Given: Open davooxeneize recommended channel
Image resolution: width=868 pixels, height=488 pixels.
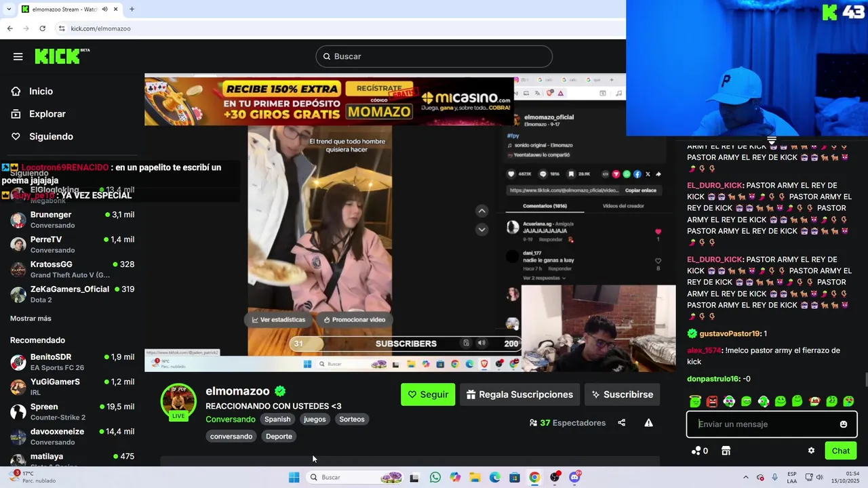Looking at the screenshot, I should 72,436.
